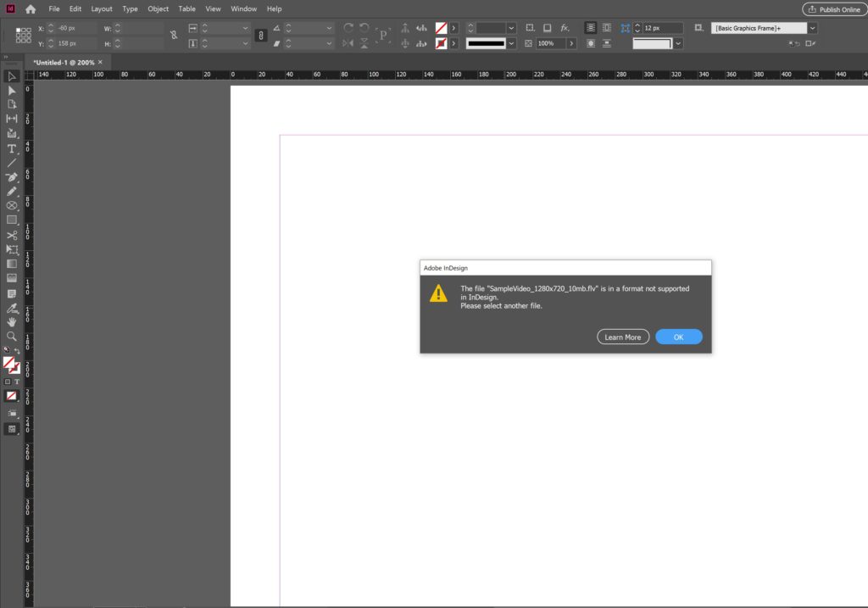Click OK in the Adobe InDesign dialog

[x=679, y=337]
